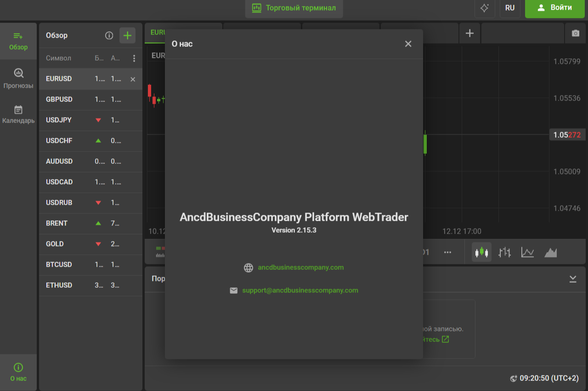
Task: Select the line chart type icon
Action: pos(527,252)
